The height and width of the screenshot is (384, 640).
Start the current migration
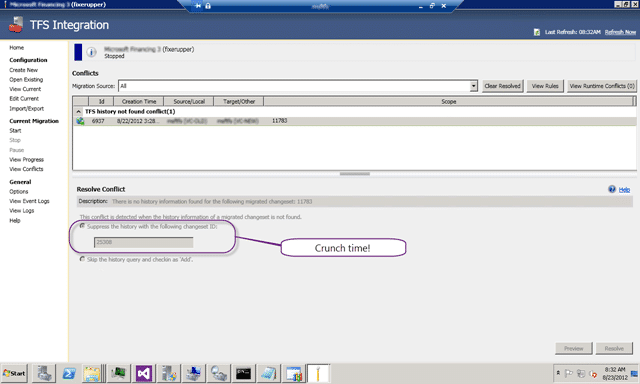click(x=15, y=131)
